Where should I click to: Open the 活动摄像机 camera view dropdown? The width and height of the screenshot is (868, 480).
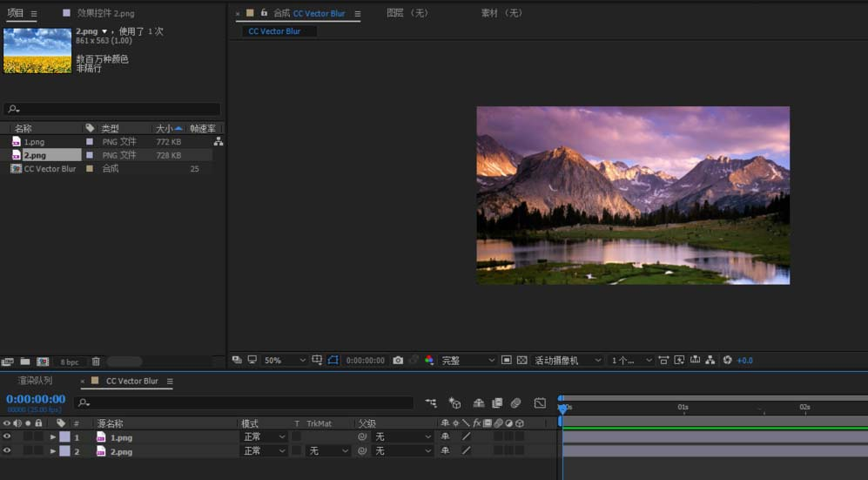pos(568,361)
